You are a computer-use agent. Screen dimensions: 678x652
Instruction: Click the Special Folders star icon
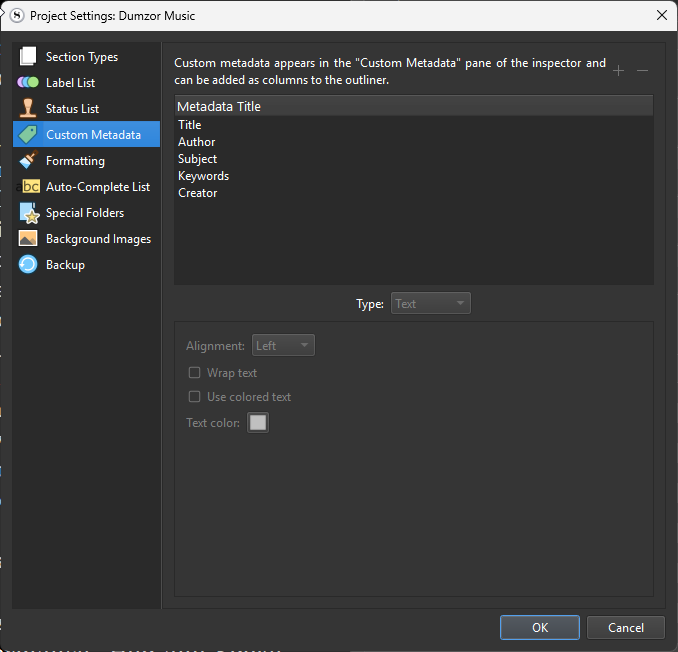[x=28, y=213]
